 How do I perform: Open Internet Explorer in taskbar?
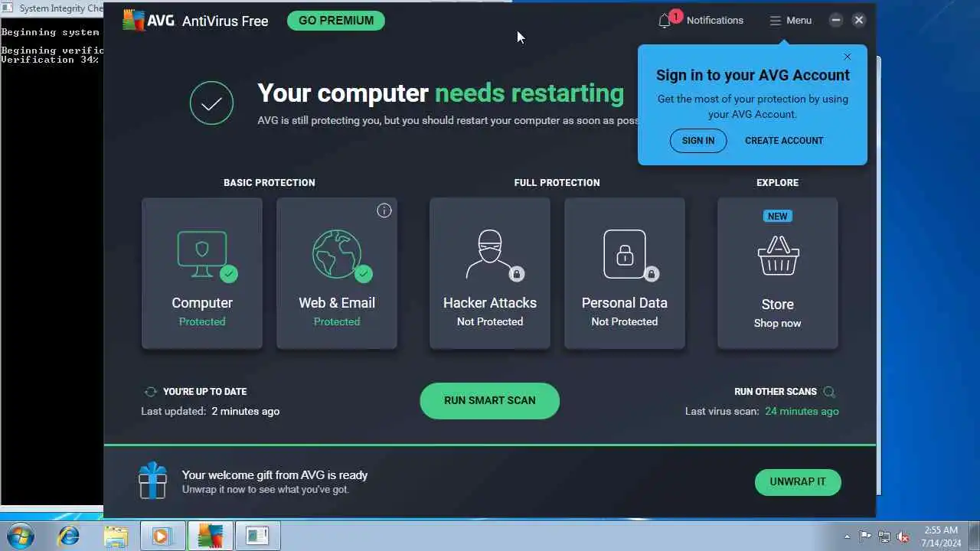pos(69,536)
